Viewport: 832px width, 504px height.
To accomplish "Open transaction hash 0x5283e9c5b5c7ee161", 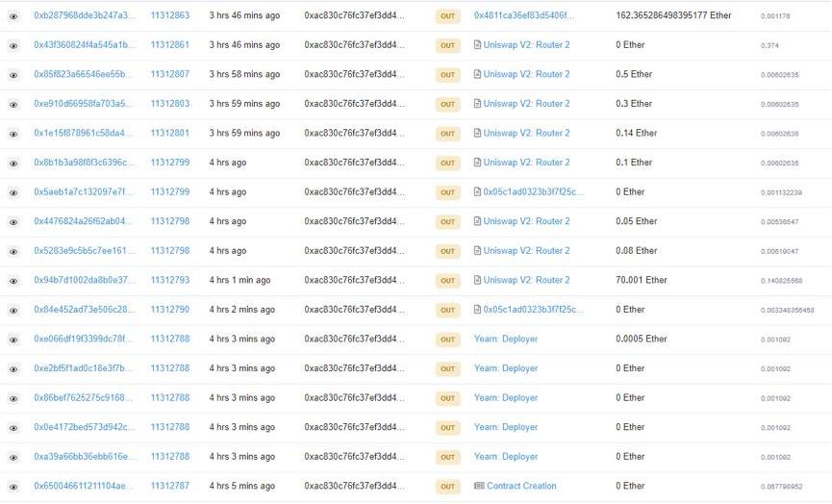I will (x=85, y=251).
